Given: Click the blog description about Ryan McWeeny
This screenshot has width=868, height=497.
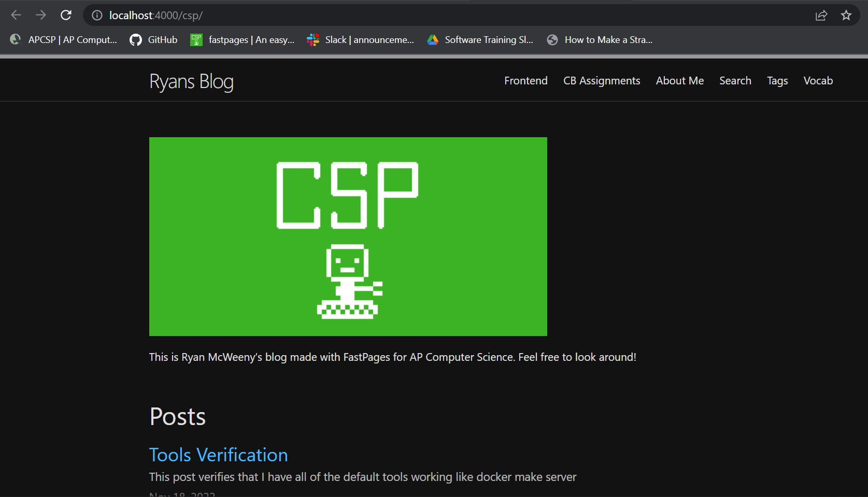Looking at the screenshot, I should point(393,357).
